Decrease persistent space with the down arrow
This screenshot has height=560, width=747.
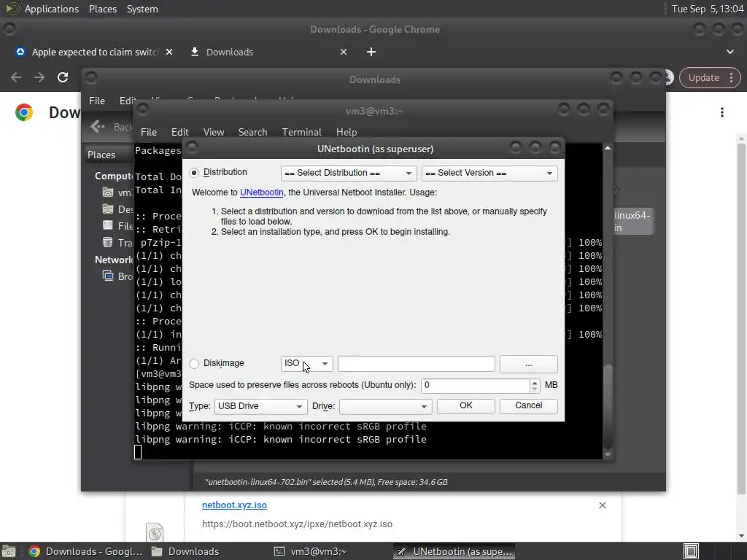[535, 389]
